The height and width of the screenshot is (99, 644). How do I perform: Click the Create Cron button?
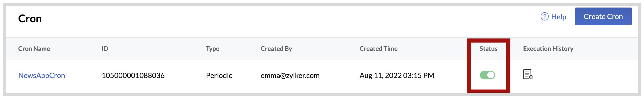tap(603, 16)
